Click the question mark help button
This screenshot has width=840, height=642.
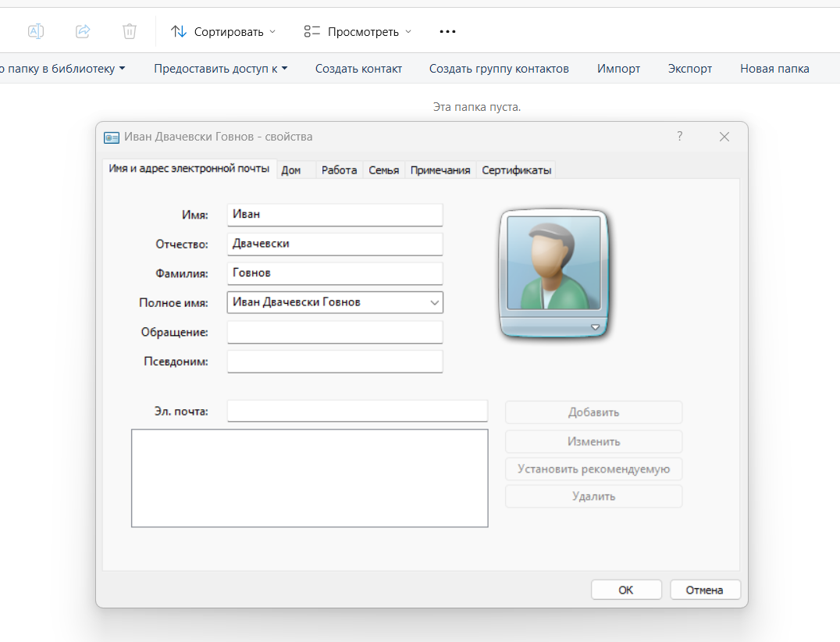[679, 137]
